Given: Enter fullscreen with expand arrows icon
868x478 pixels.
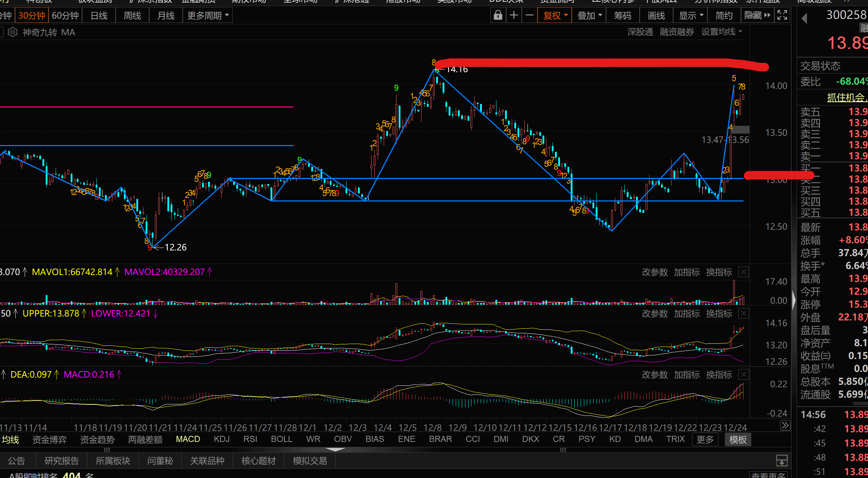Looking at the screenshot, I should 782,15.
